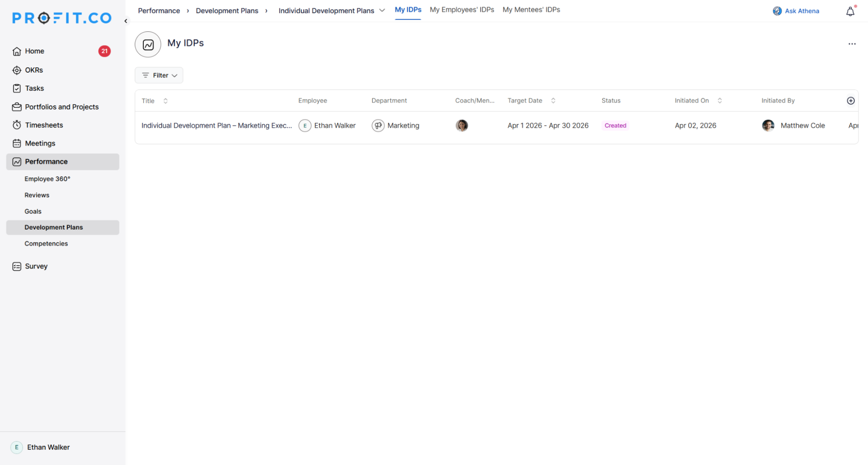Click the Performance chart icon in sidebar

pyautogui.click(x=17, y=162)
